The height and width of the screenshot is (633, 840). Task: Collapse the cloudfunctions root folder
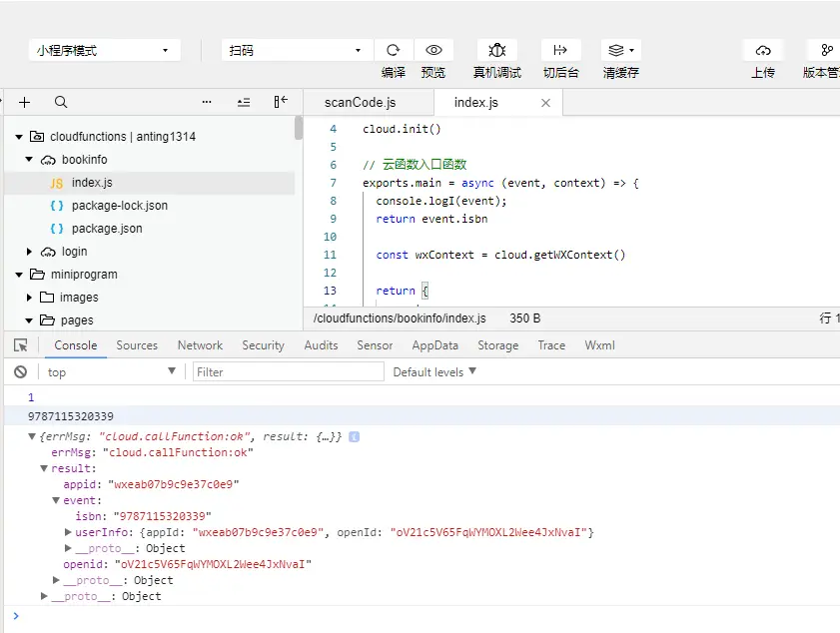coord(19,137)
